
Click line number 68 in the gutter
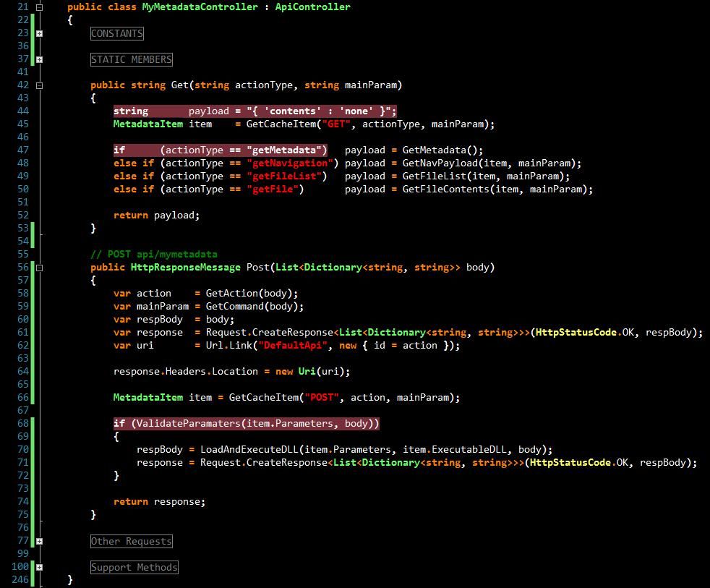(x=22, y=424)
